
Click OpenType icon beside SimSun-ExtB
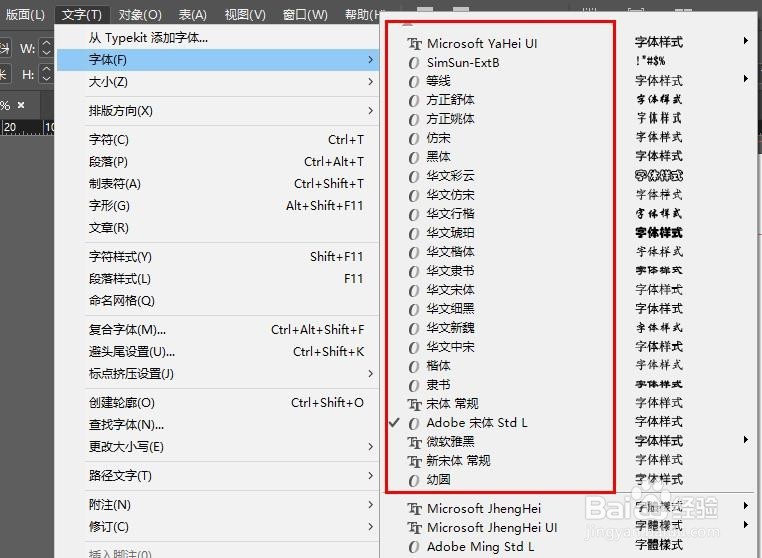coord(414,63)
